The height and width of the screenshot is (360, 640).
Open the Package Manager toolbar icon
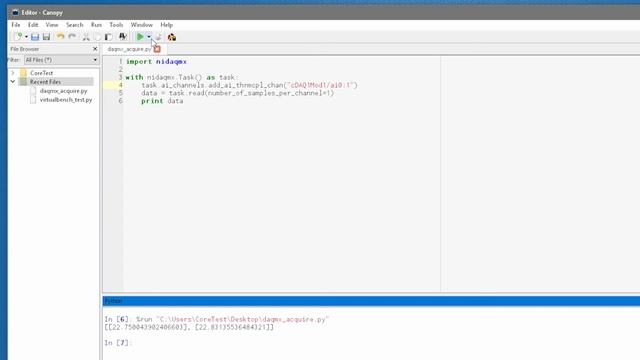click(x=172, y=37)
